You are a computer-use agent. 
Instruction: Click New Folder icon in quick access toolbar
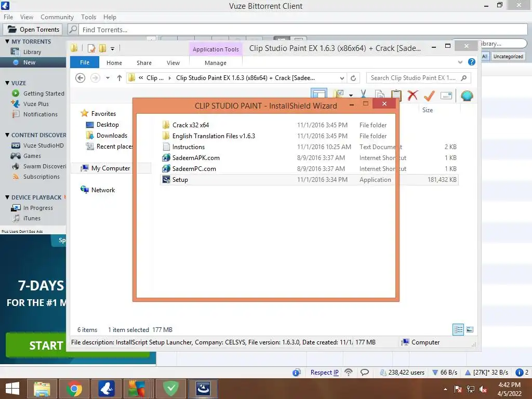102,48
